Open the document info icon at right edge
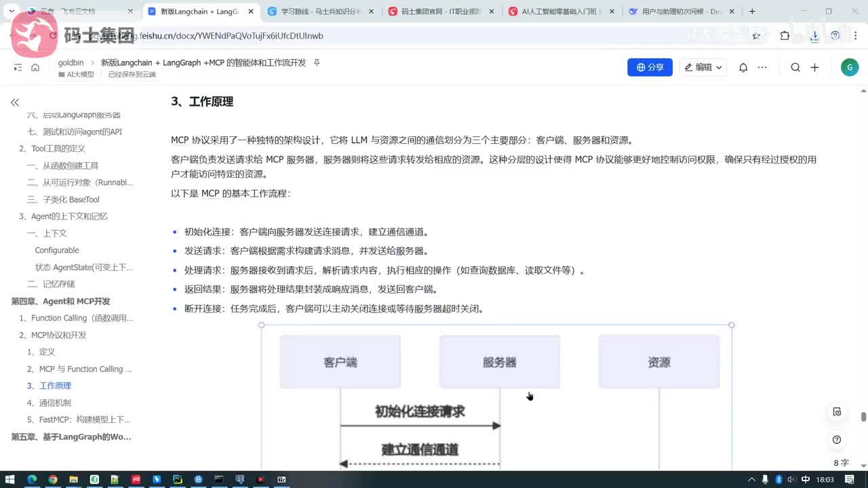The height and width of the screenshot is (488, 868). click(837, 412)
